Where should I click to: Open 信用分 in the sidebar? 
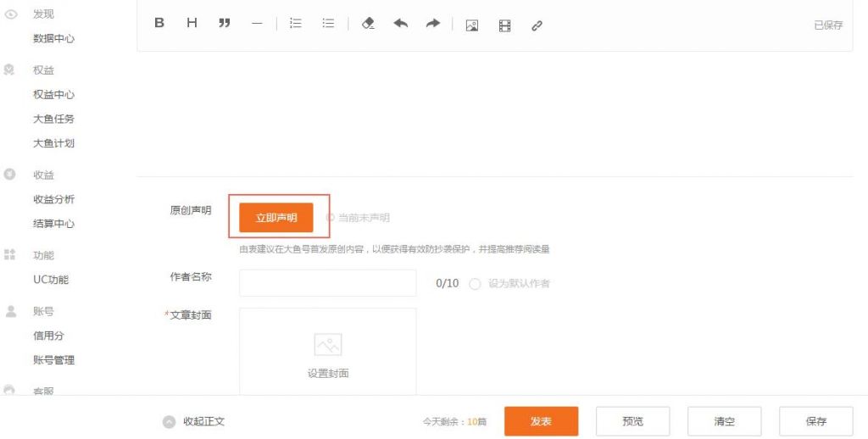point(48,336)
